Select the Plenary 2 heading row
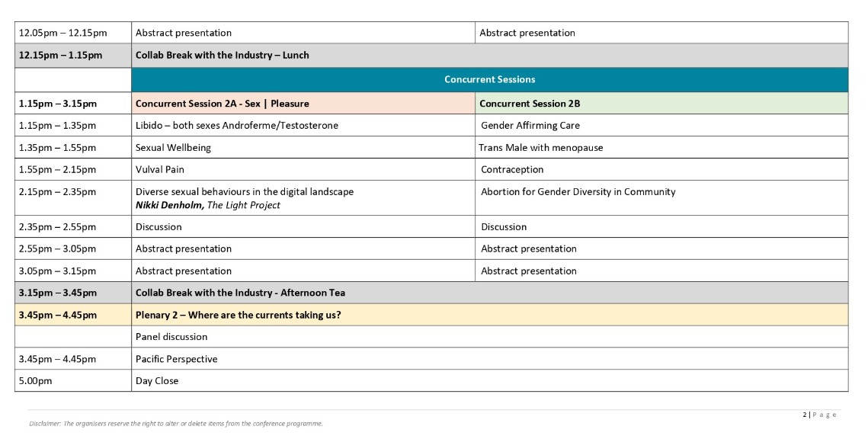Screen dimensions: 868x439 click(x=238, y=315)
